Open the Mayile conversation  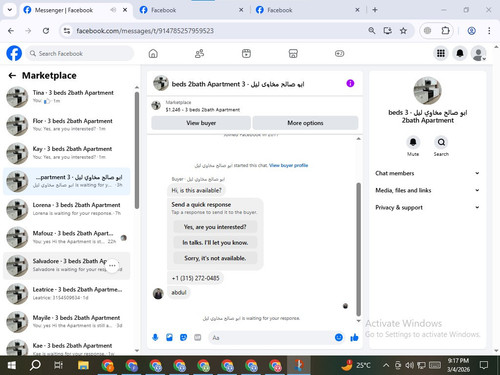point(67,322)
